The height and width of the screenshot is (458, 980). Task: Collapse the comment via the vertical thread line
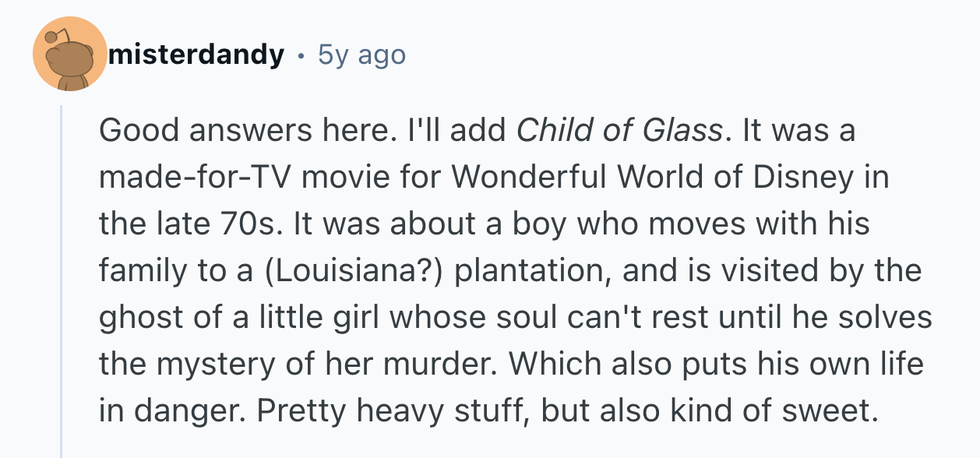pos(62,280)
